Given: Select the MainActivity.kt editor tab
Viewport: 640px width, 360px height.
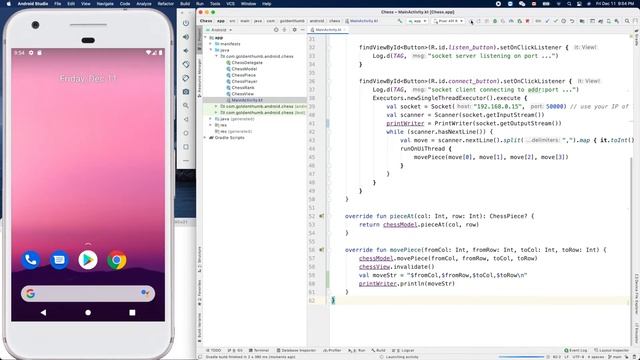Looking at the screenshot, I should 328,30.
